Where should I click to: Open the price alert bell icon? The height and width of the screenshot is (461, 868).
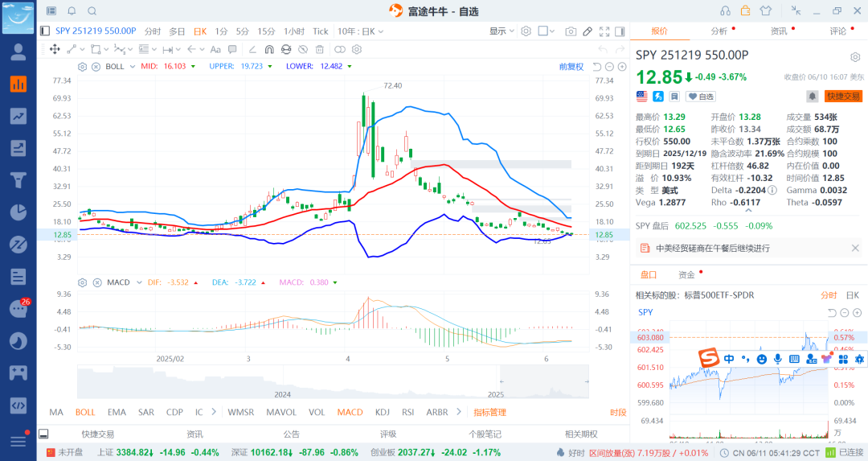[x=813, y=97]
